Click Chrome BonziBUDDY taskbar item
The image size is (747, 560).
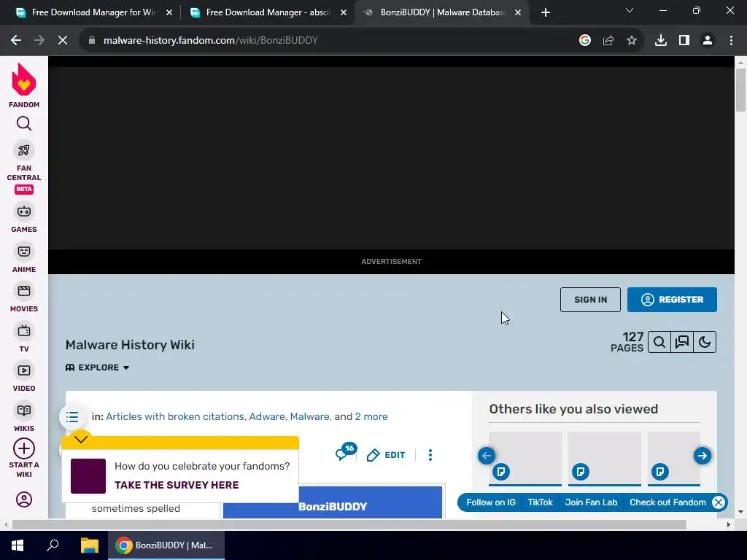[x=166, y=545]
